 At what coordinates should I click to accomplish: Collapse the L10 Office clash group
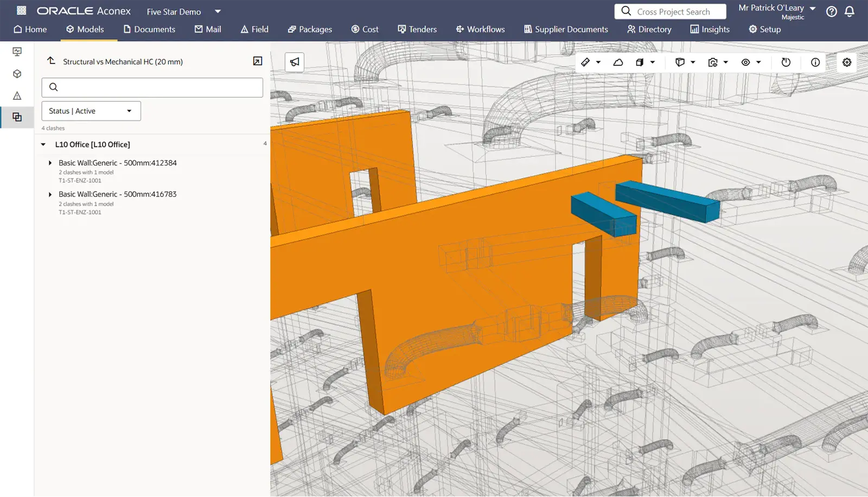click(43, 144)
